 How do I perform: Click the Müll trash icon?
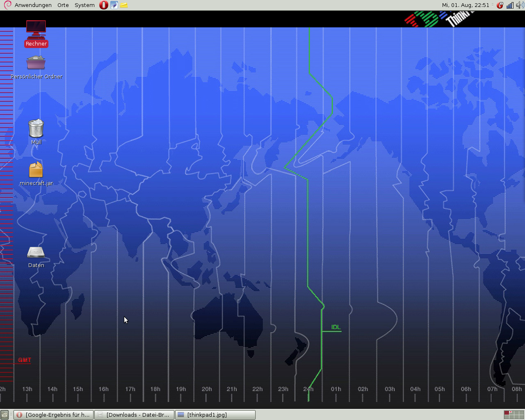[36, 128]
